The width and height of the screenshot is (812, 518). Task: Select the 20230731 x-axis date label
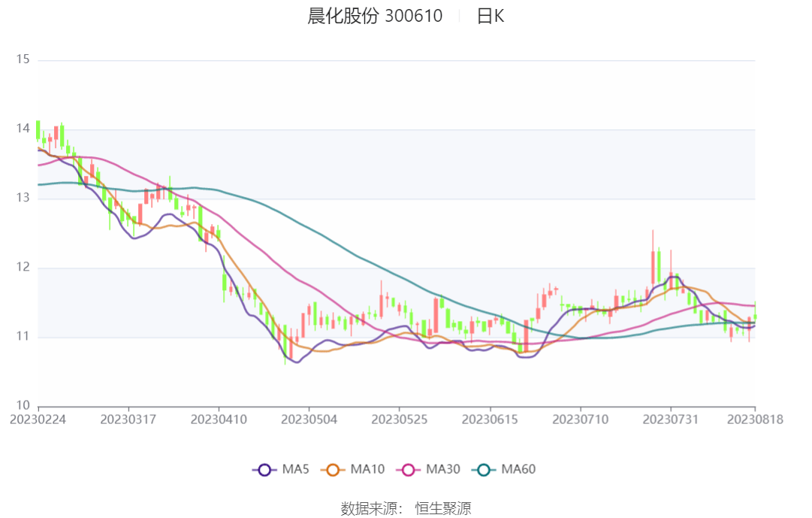click(670, 420)
